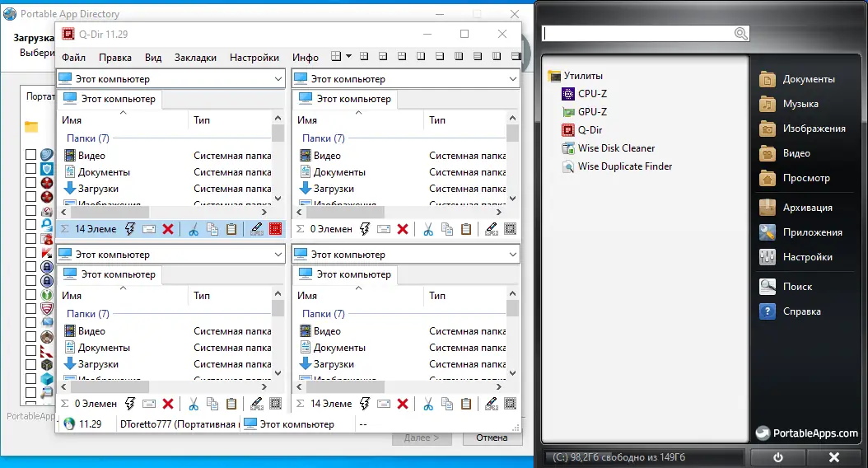868x468 pixels.
Task: Open the Закладки menu in Q-Dir
Action: pos(195,58)
